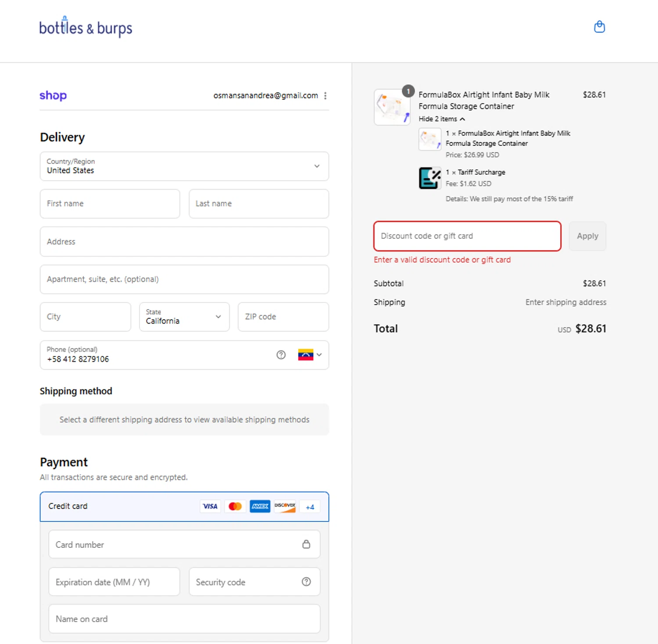Click the 'Enter shipping address' text
The height and width of the screenshot is (644, 658).
566,302
